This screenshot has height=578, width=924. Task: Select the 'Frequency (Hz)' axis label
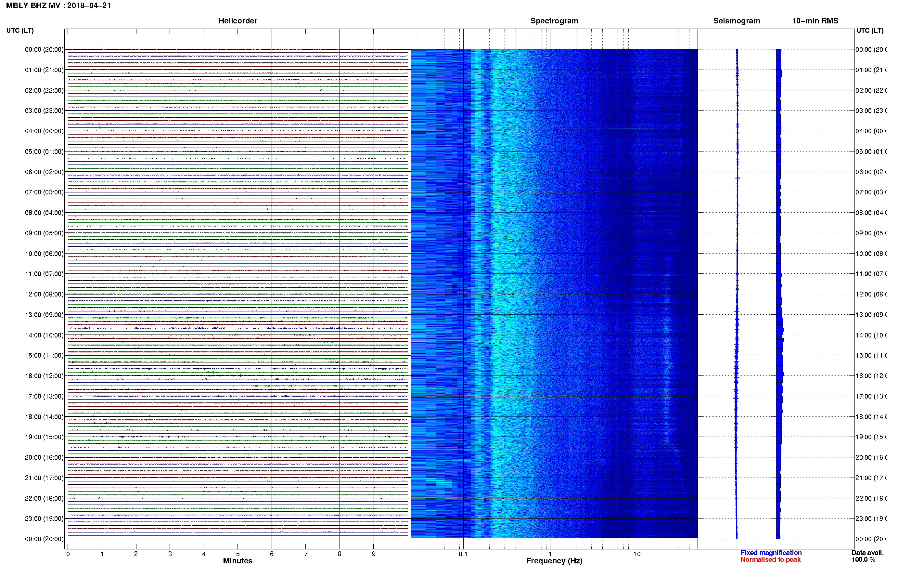click(554, 561)
